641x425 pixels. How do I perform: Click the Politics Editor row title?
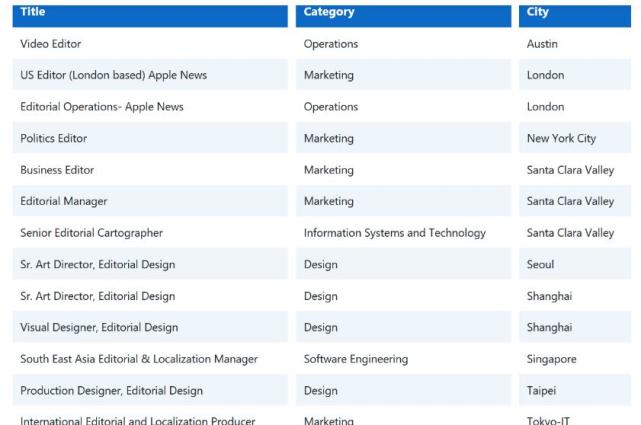[54, 138]
